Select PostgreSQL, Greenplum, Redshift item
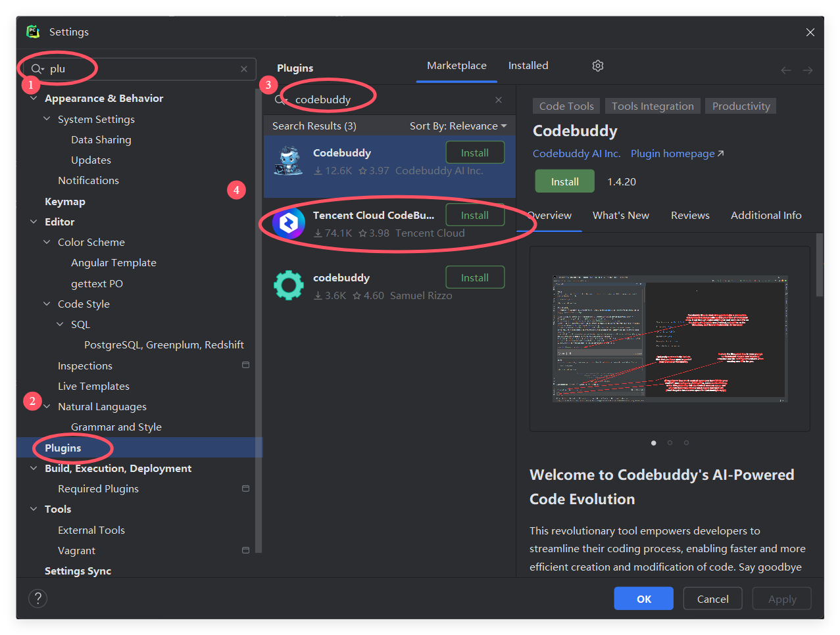Screen dimensions: 840x635 (x=164, y=344)
